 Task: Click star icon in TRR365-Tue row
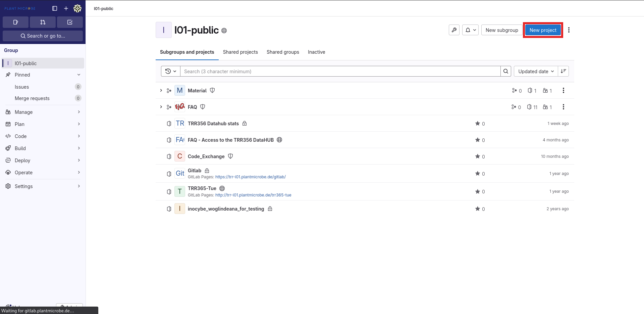[478, 191]
